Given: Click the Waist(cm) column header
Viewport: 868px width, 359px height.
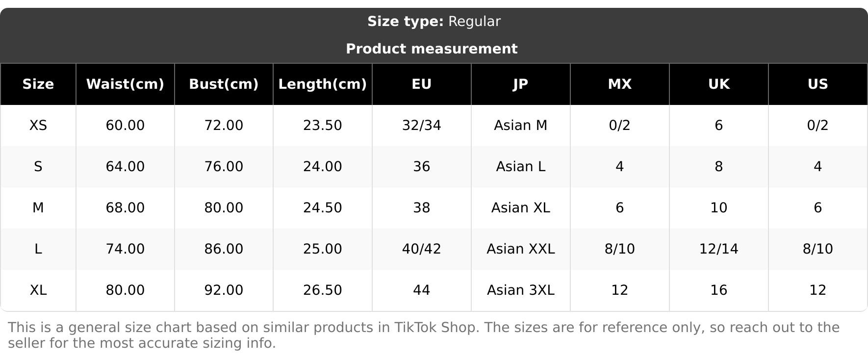Looking at the screenshot, I should [125, 84].
